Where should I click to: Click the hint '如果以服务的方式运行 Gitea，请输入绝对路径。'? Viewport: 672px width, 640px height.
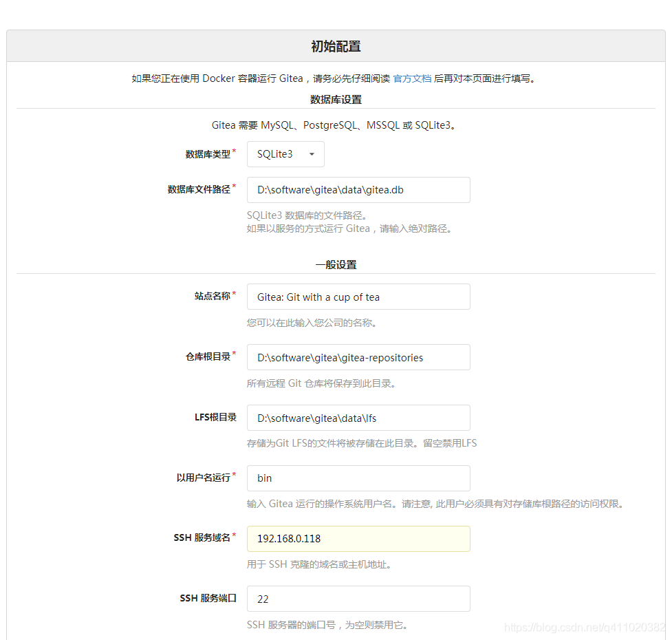(349, 229)
